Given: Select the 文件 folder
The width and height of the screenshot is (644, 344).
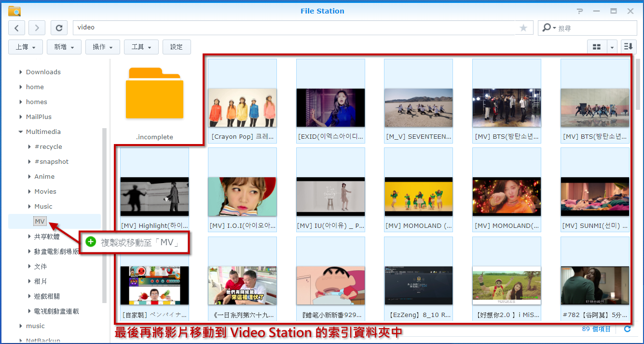Looking at the screenshot, I should pos(41,266).
